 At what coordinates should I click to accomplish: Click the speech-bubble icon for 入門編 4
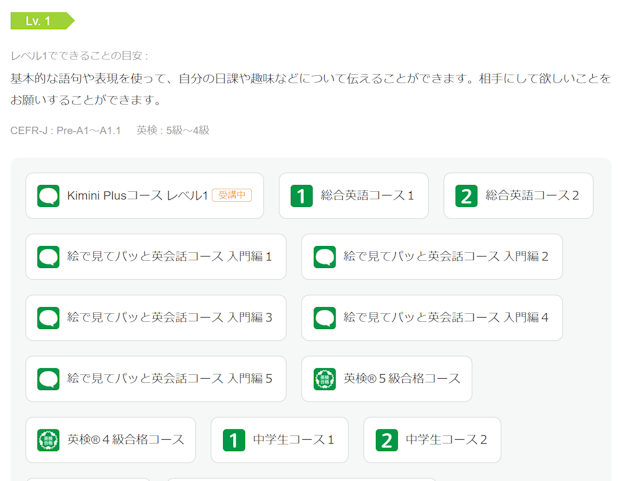324,318
